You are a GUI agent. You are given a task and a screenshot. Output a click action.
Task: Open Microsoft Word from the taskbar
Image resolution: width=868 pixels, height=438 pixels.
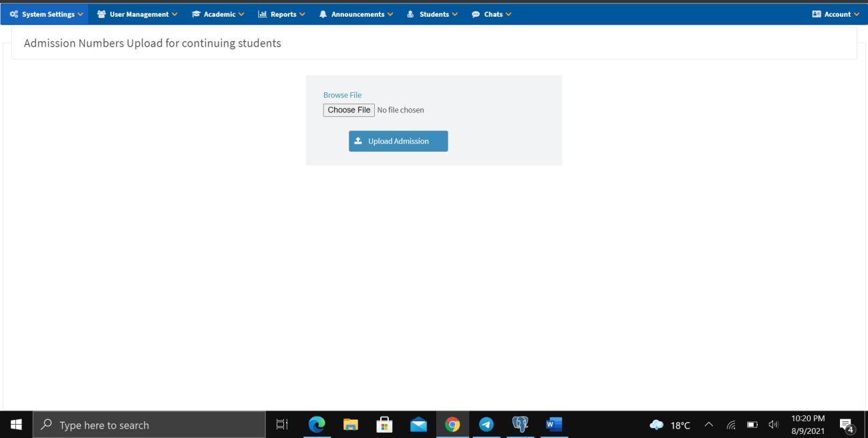554,425
